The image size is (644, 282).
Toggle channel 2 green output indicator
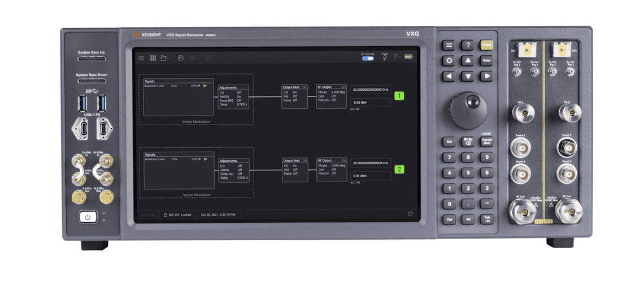(x=399, y=169)
